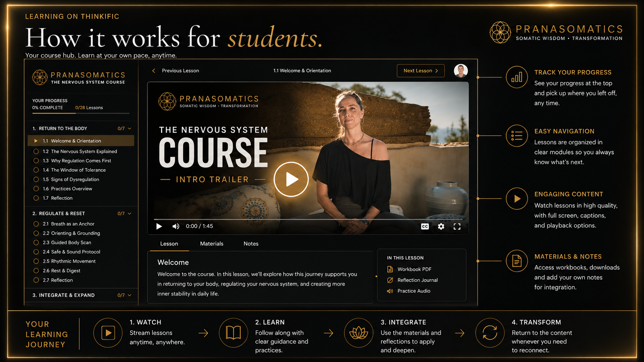644x362 pixels.
Task: Click the Integrate step lotus icon
Action: click(x=359, y=333)
